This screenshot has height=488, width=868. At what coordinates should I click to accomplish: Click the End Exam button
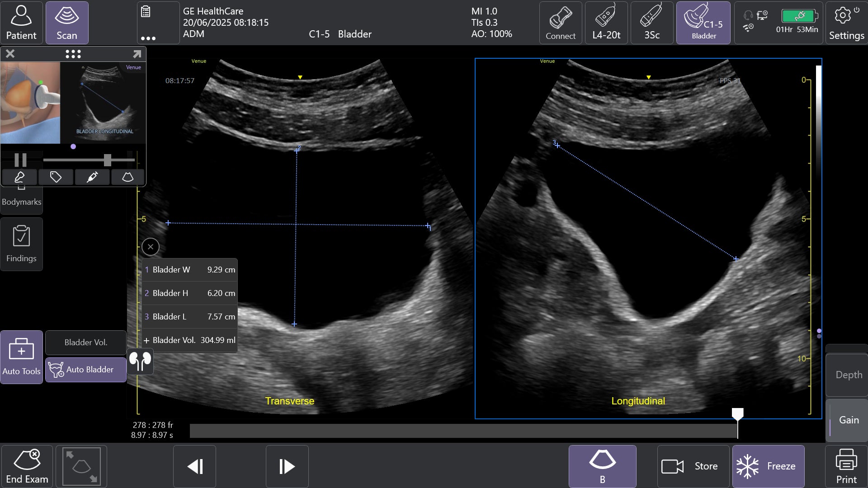[27, 466]
